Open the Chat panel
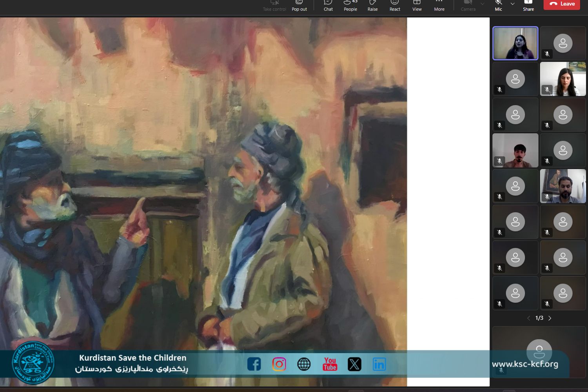This screenshot has height=392, width=588. pos(328,5)
